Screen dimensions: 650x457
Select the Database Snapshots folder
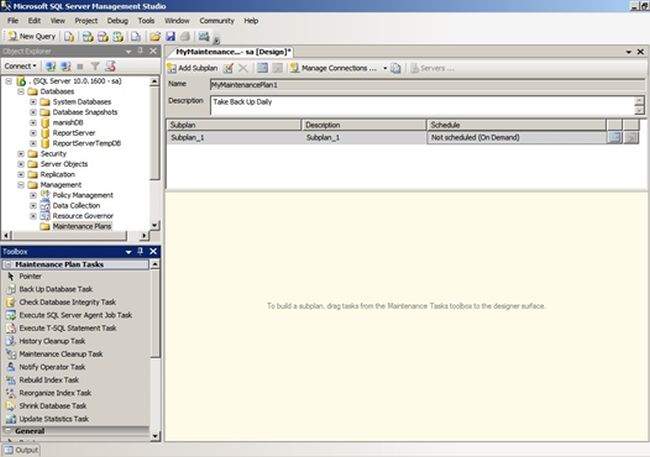(85, 112)
